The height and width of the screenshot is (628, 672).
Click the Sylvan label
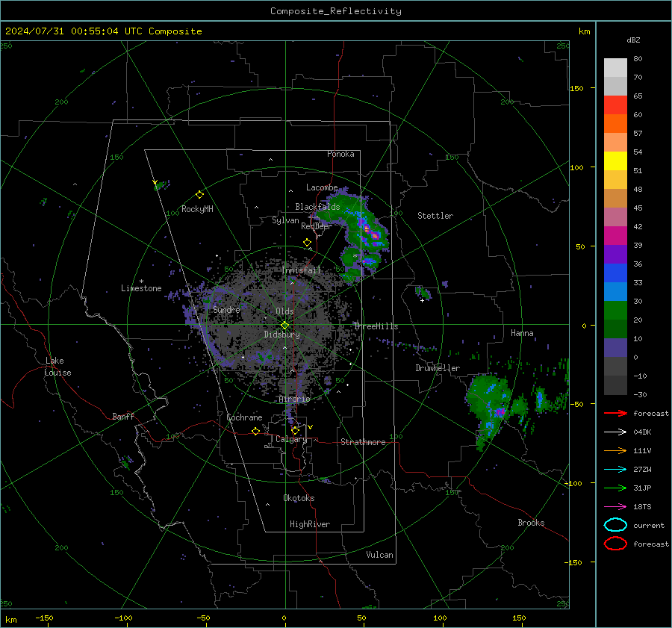point(285,220)
